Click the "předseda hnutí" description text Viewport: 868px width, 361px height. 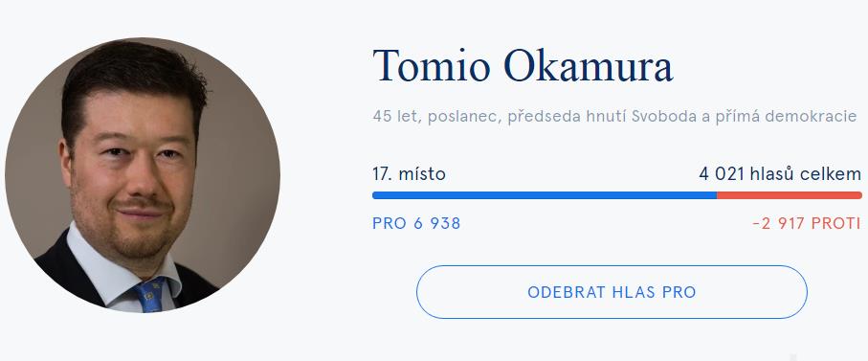coord(568,117)
